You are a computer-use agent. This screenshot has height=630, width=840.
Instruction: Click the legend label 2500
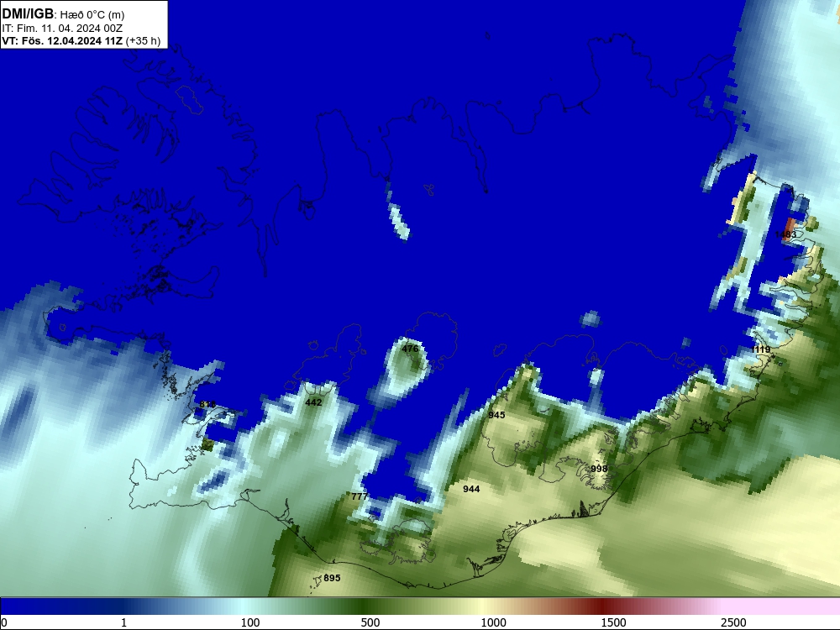pos(733,622)
